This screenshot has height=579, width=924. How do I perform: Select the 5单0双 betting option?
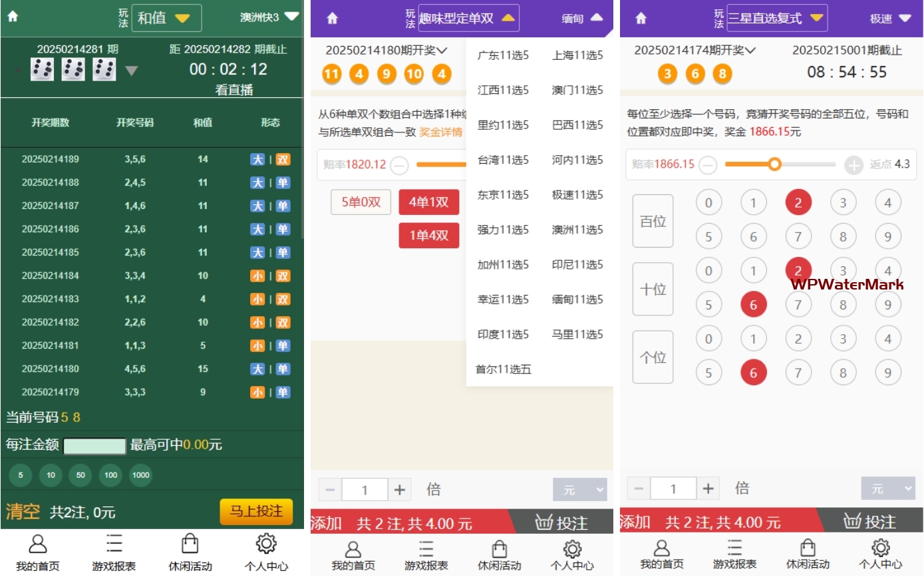click(361, 202)
